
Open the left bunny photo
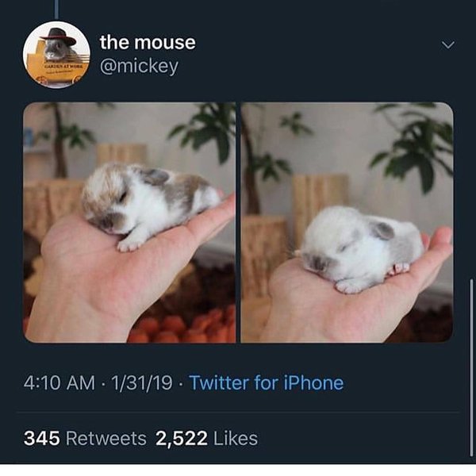coord(129,222)
